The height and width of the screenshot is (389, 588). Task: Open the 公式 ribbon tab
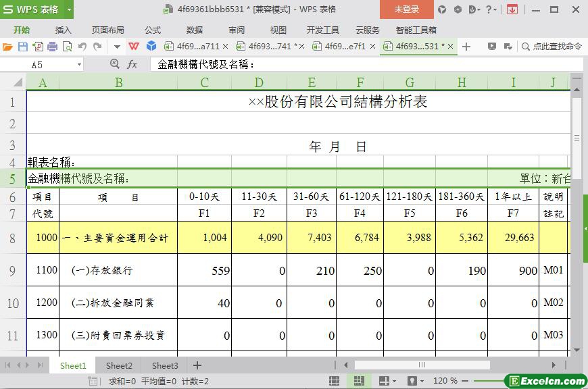[x=153, y=30]
